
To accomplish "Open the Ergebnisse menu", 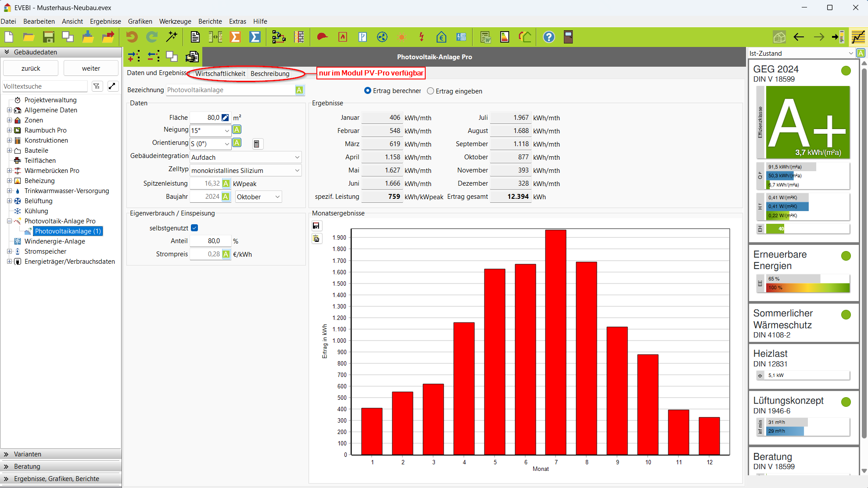I will 105,21.
